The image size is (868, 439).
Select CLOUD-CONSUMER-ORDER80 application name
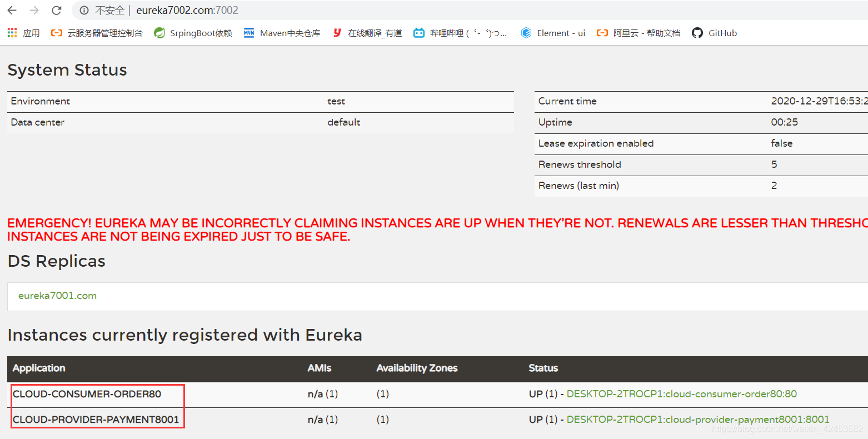(x=87, y=393)
